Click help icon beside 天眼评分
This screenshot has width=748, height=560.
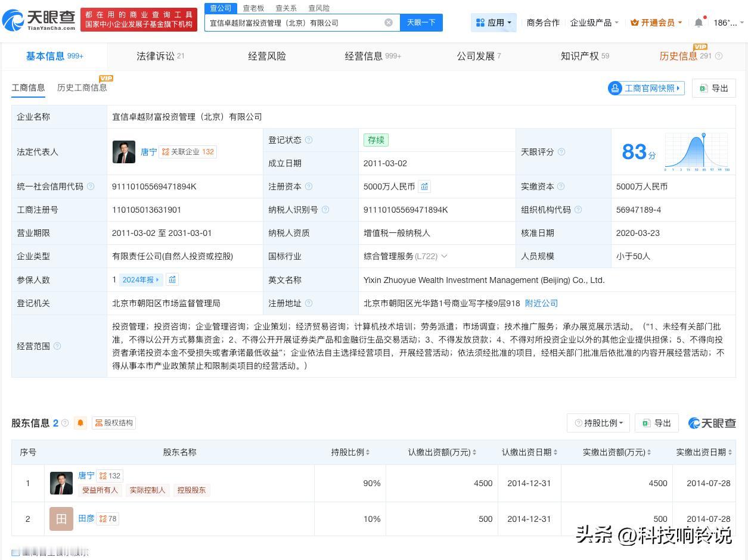tap(561, 152)
